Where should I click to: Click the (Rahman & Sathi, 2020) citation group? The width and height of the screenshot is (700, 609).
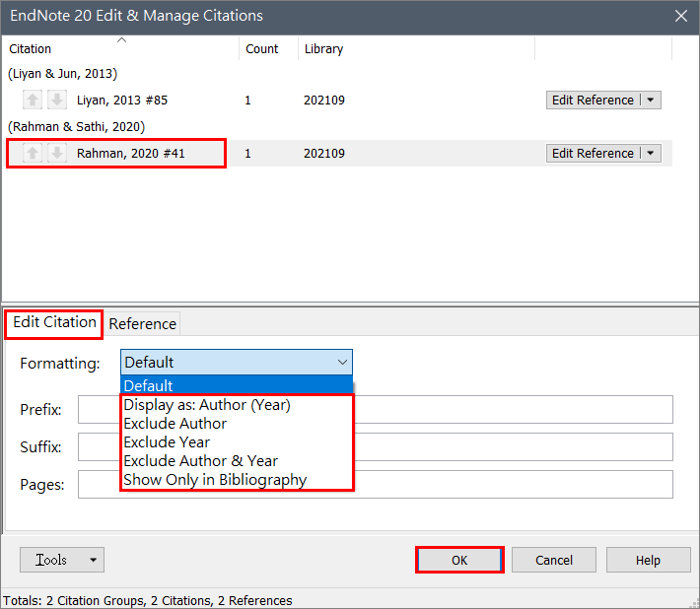point(76,127)
